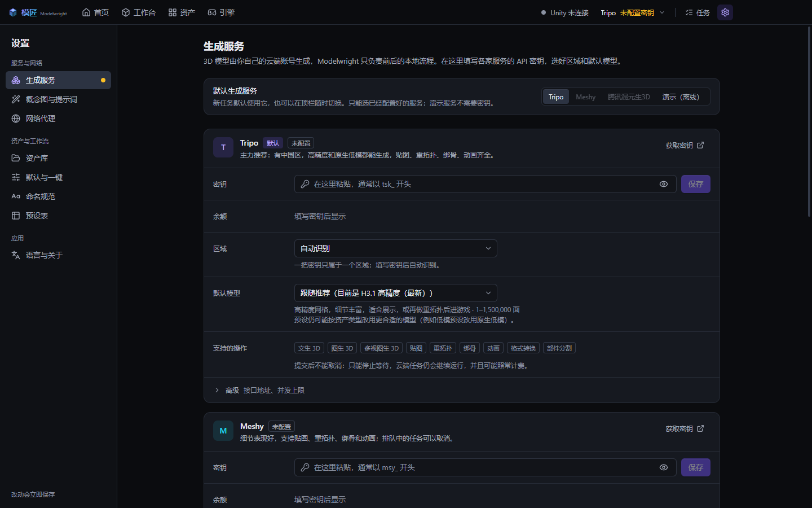Click the key icon in Tripo input
Image resolution: width=812 pixels, height=508 pixels.
click(305, 184)
